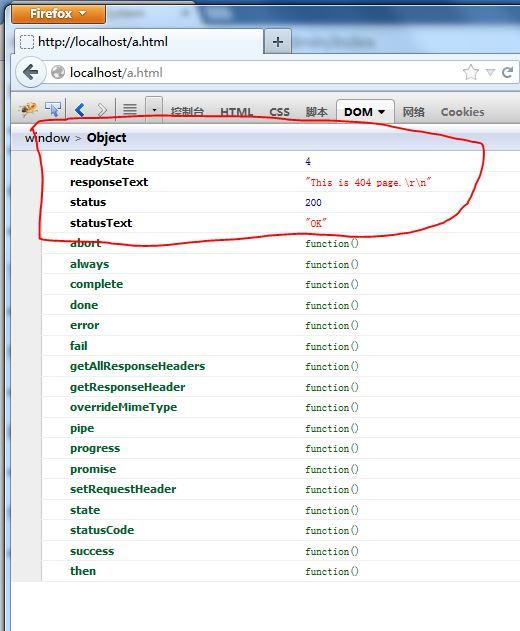
Task: Expand the DOM tab options arrow
Action: click(382, 112)
